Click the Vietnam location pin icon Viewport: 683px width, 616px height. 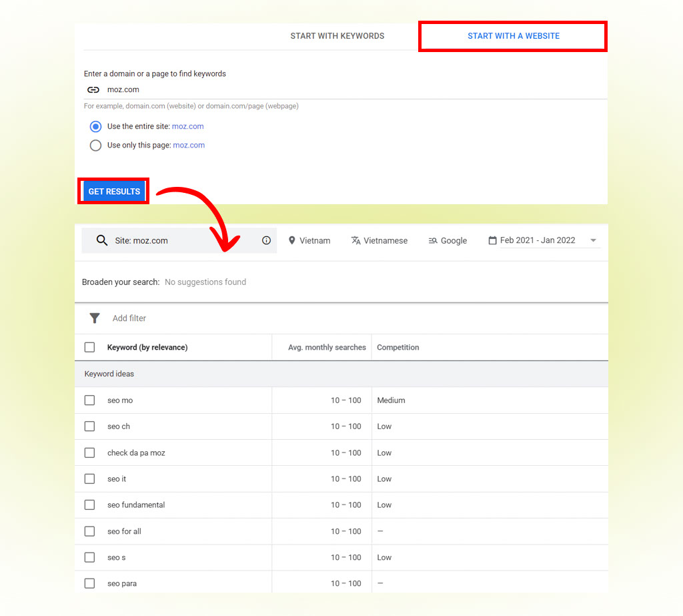[292, 240]
